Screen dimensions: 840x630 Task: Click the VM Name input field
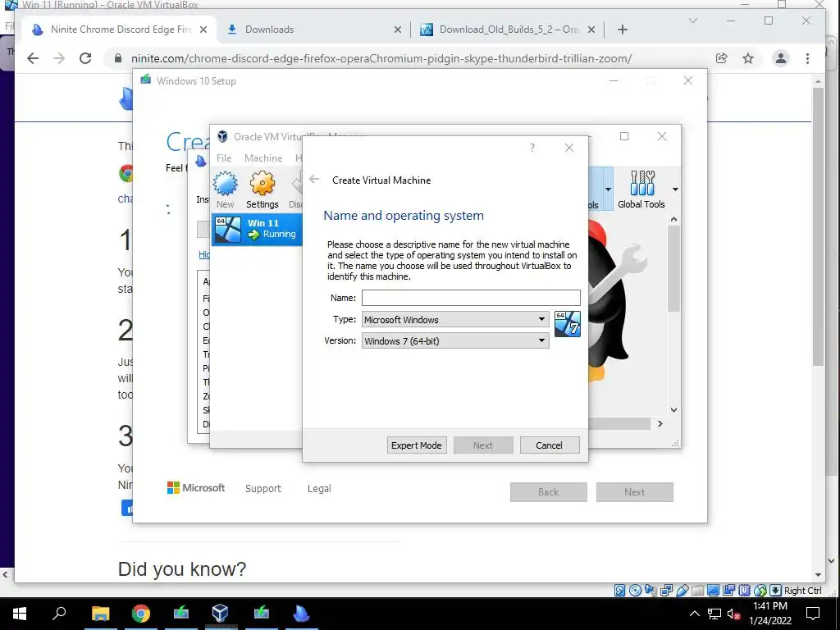(471, 297)
